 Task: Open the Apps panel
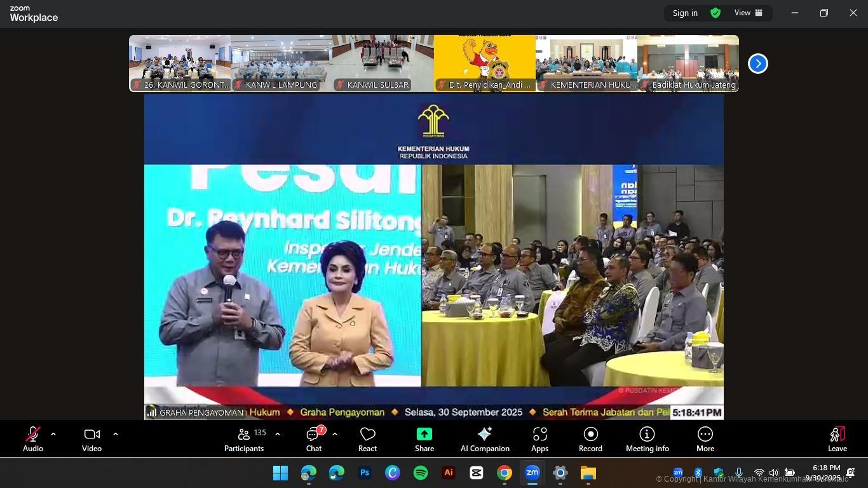pyautogui.click(x=539, y=439)
